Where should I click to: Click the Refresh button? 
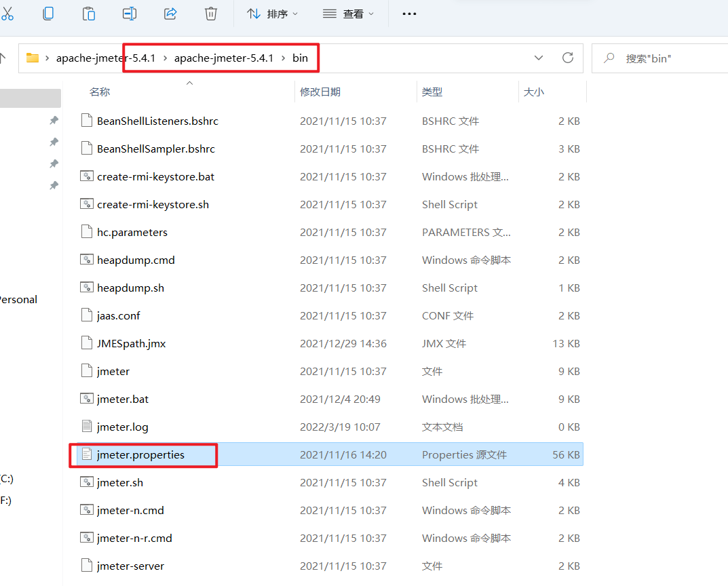(567, 58)
